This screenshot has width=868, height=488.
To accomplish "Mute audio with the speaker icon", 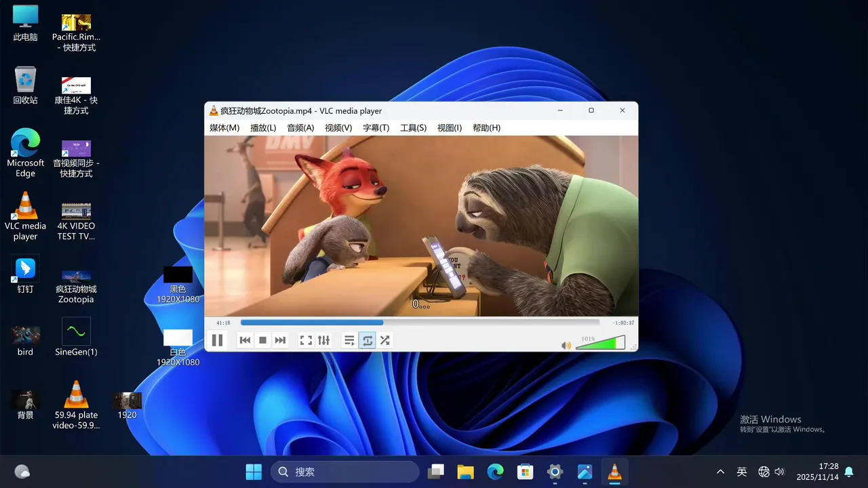I will (566, 345).
